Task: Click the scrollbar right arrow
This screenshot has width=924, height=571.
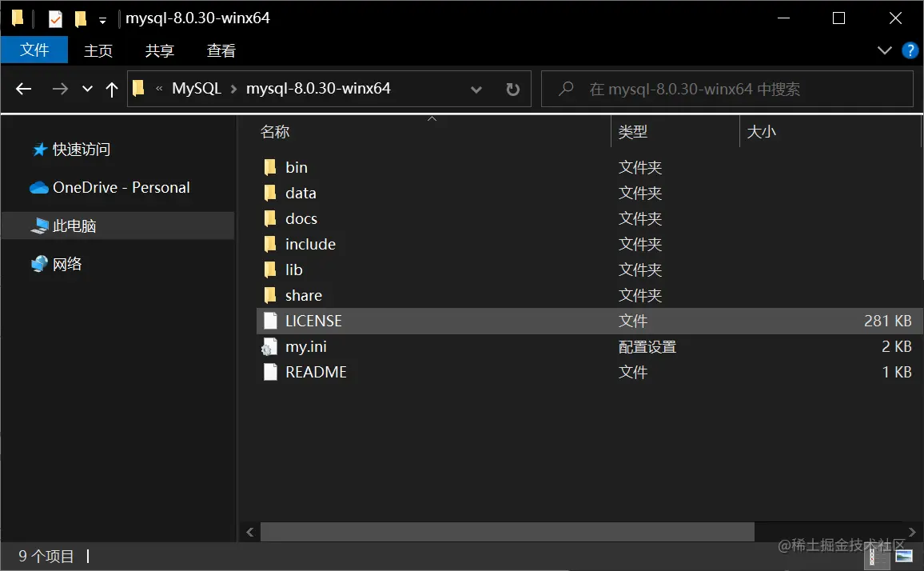Action: (x=912, y=532)
